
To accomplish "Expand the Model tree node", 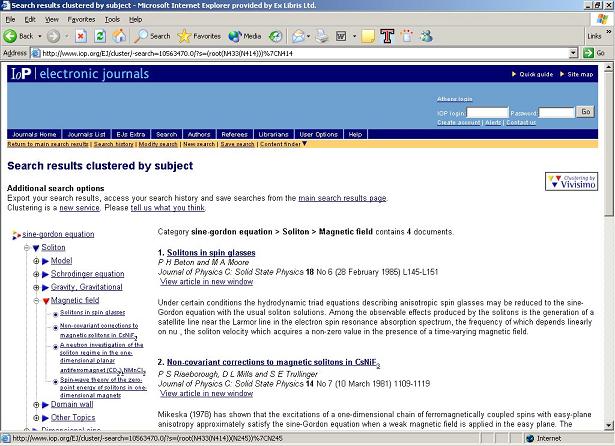I will 36,261.
